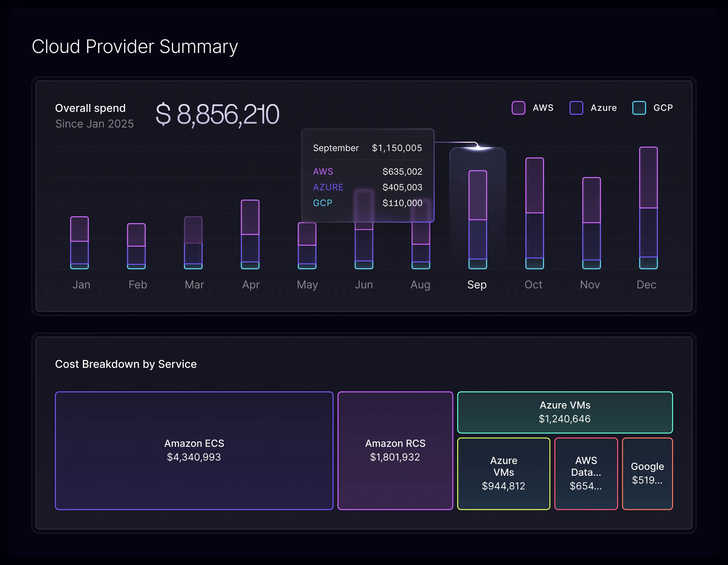This screenshot has width=728, height=565.
Task: Click the GCP legend color swatch
Action: [639, 108]
